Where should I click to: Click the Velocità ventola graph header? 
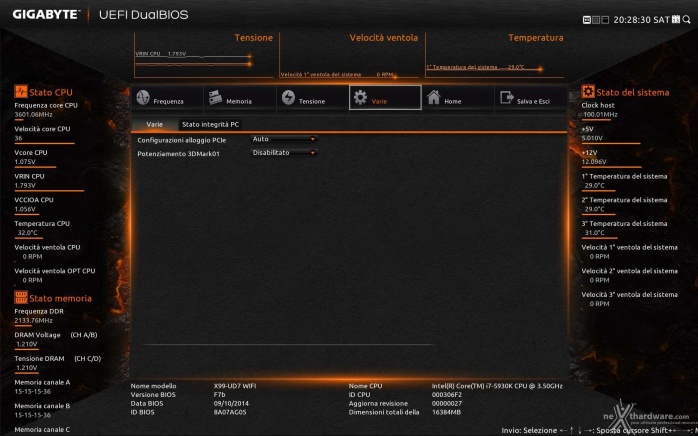coord(384,38)
